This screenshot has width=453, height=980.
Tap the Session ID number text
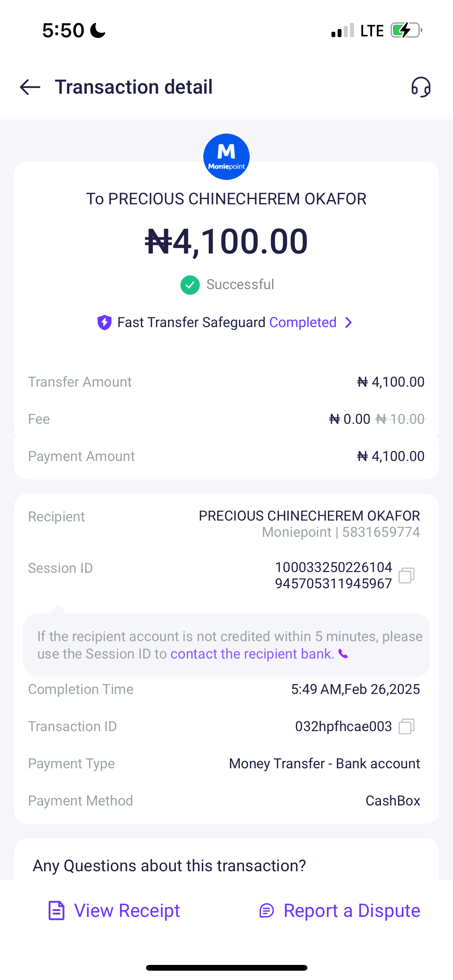tap(333, 576)
